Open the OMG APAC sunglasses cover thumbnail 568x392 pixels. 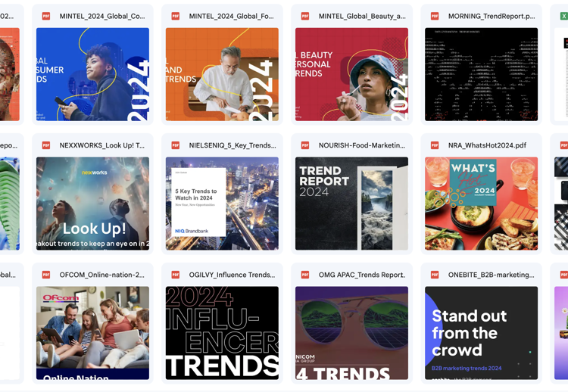pos(351,333)
